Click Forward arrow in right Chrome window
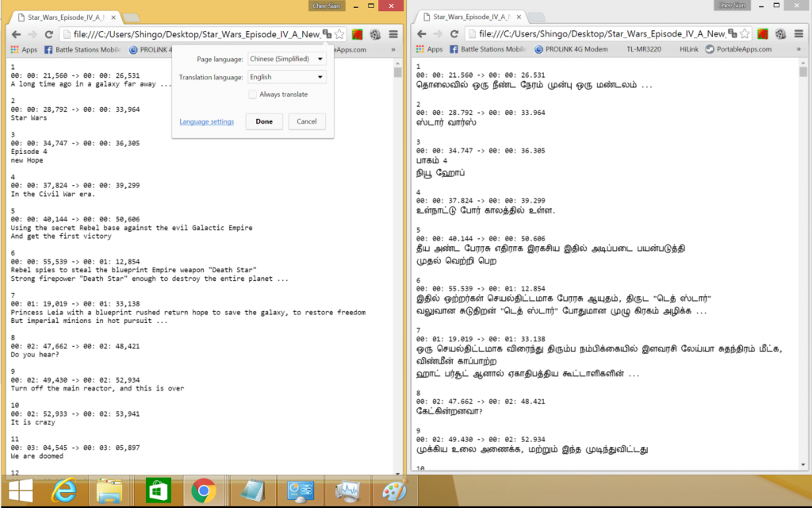Viewport: 812px width, 508px height. pos(438,33)
